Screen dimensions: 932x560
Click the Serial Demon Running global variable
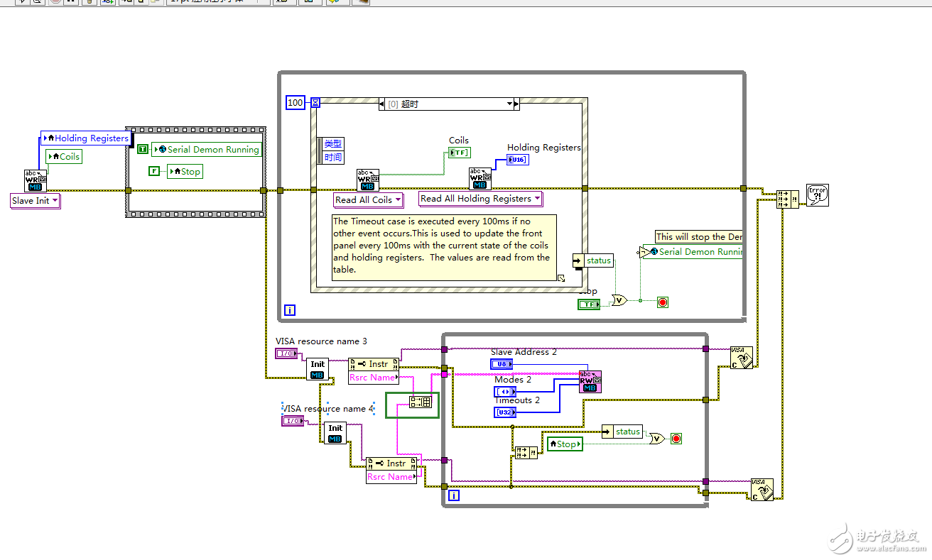206,150
